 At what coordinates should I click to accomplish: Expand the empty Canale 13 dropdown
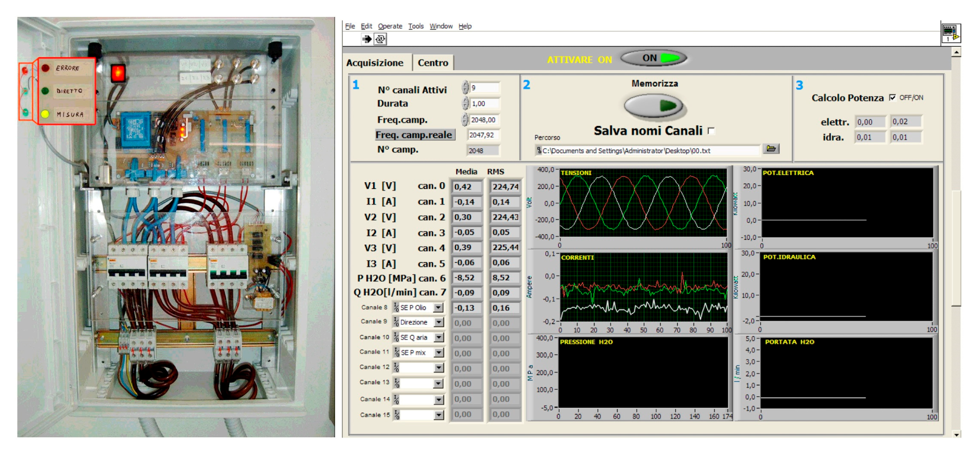tap(438, 383)
